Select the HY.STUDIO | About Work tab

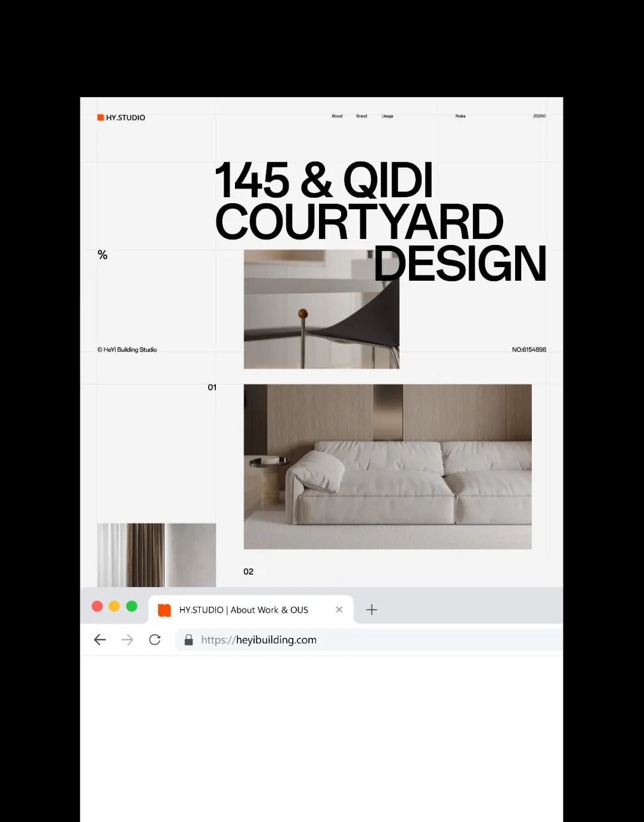click(250, 610)
